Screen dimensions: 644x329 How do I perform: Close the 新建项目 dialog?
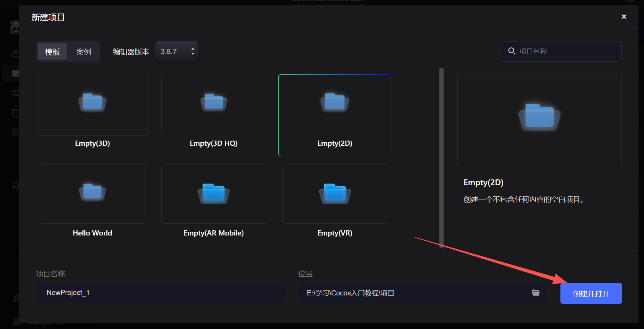pyautogui.click(x=624, y=17)
